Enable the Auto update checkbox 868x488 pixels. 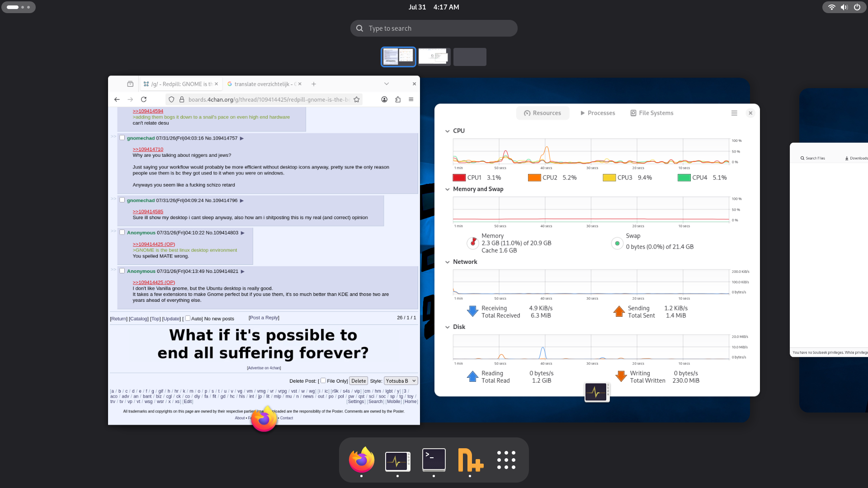pyautogui.click(x=188, y=318)
